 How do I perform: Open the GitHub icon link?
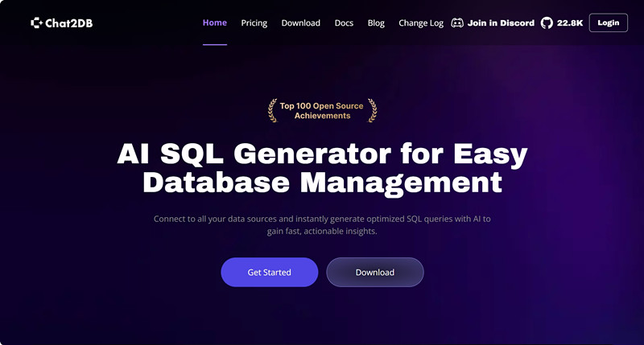(547, 23)
